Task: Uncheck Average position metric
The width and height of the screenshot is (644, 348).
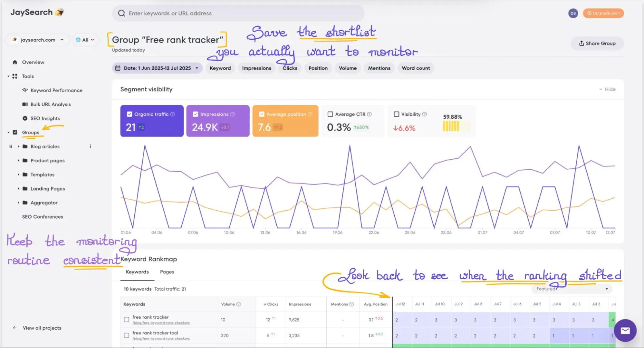Action: click(x=262, y=114)
